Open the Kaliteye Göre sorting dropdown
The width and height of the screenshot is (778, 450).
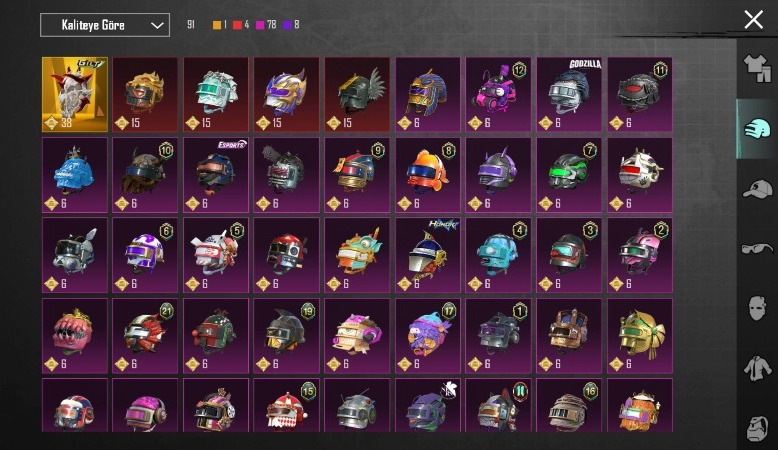click(105, 25)
